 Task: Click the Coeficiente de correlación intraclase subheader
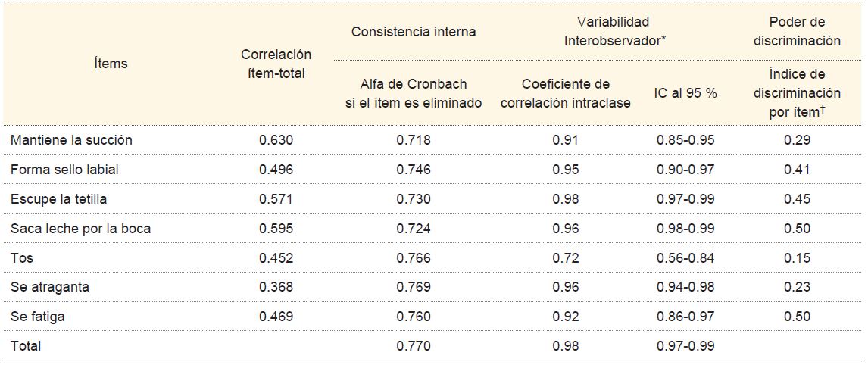pos(566,93)
